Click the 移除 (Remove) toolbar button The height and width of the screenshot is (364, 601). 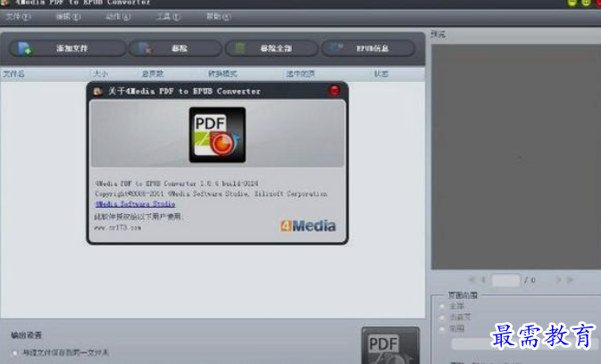click(175, 48)
